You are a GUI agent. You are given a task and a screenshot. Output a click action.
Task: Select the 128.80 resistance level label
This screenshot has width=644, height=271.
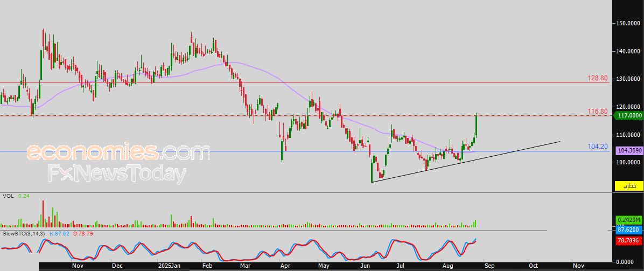pyautogui.click(x=598, y=78)
